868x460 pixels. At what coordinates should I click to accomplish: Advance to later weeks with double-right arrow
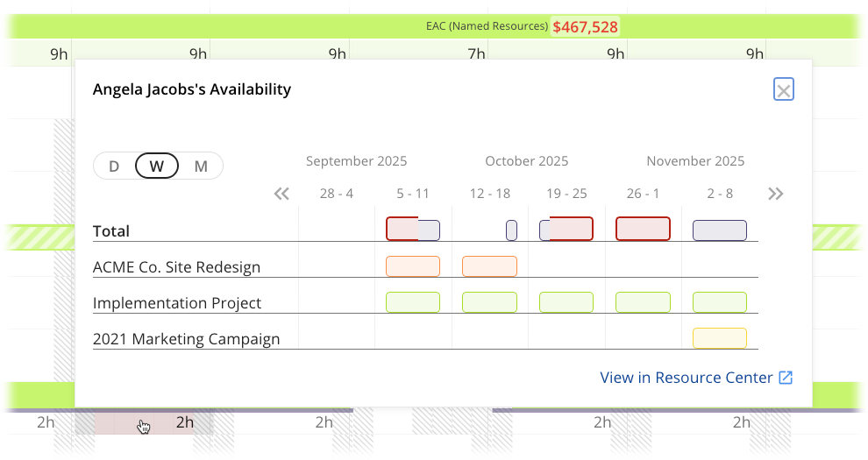click(775, 194)
